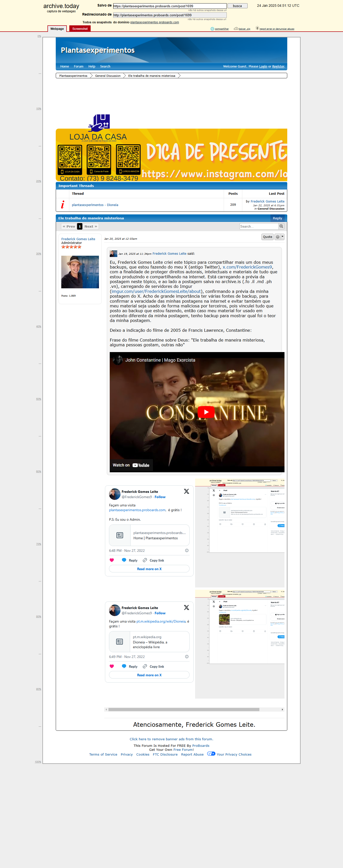Click Report Abuse footer link
343x868 pixels.
tap(192, 754)
